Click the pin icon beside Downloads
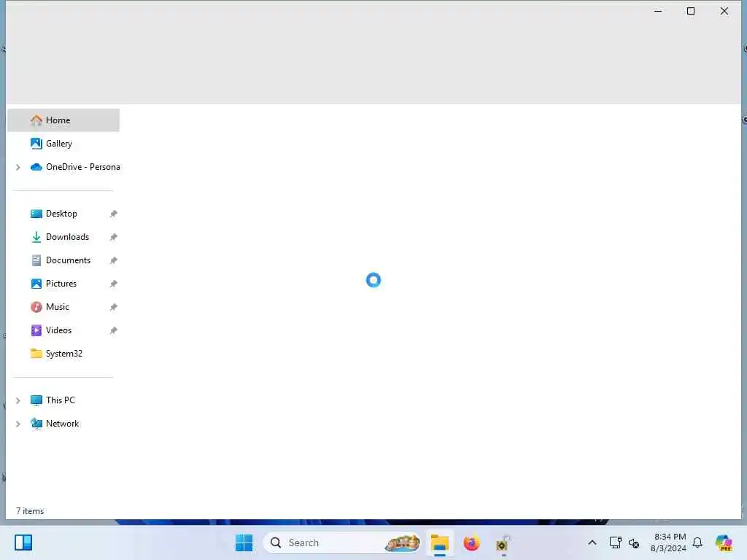The image size is (747, 560). pyautogui.click(x=113, y=237)
